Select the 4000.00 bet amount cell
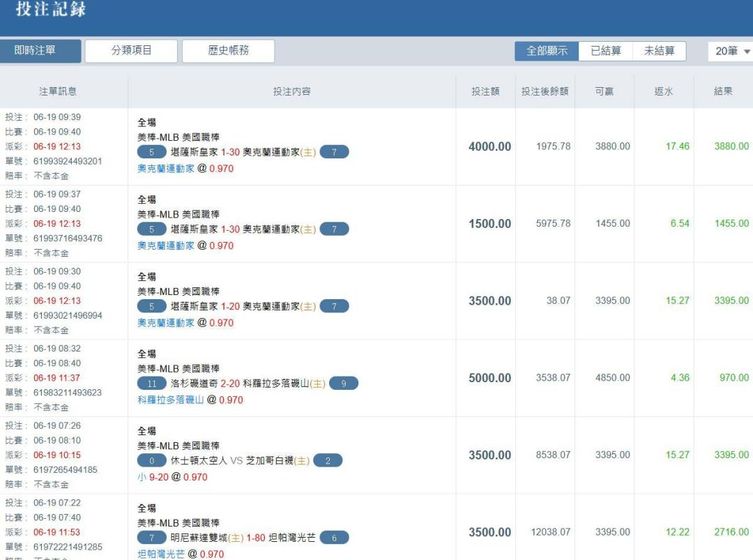753x560 pixels. (x=489, y=147)
